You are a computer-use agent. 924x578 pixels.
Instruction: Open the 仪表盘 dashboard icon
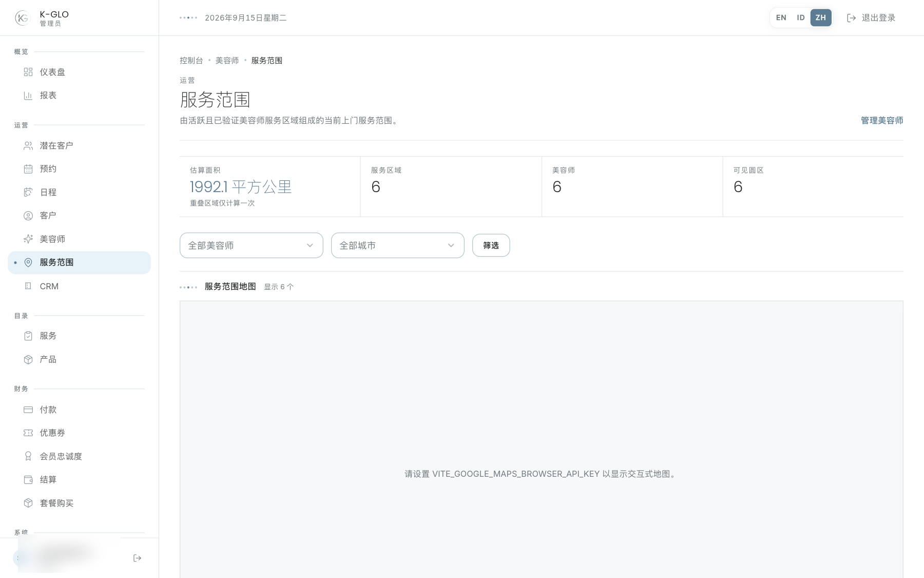pyautogui.click(x=28, y=72)
